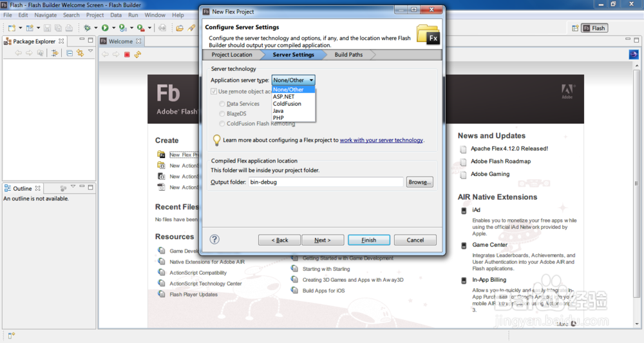644x343 pixels.
Task: Expand the Run dropdown arrow
Action: point(114,28)
